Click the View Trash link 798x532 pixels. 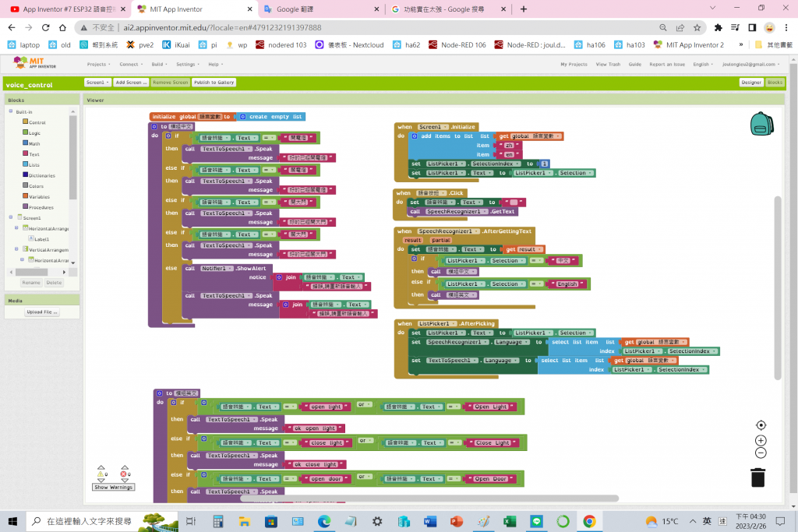tap(608, 64)
